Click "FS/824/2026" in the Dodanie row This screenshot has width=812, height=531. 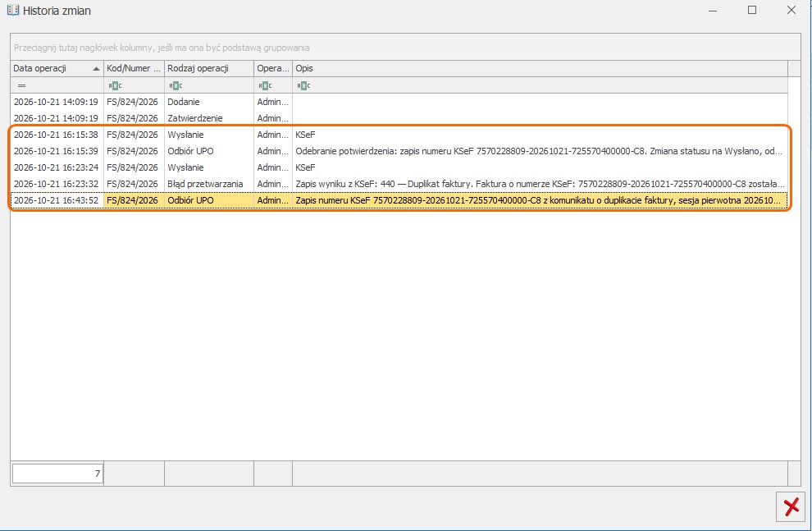(x=135, y=102)
